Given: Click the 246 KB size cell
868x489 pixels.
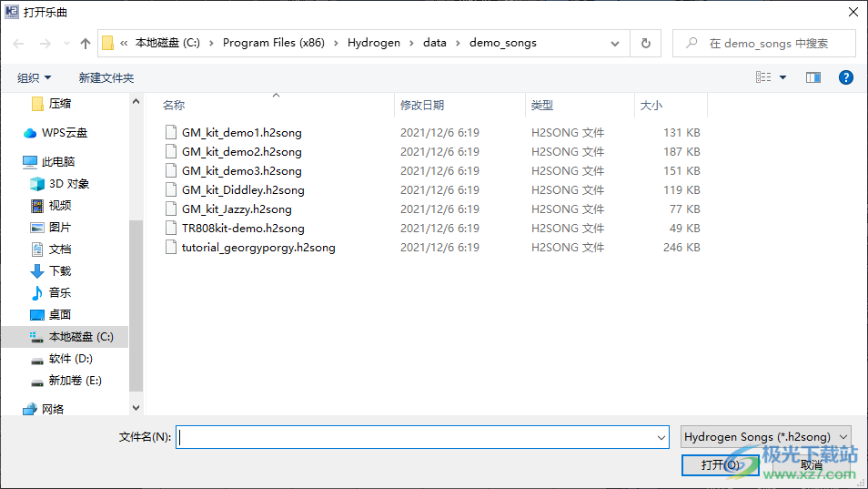Looking at the screenshot, I should 681,247.
